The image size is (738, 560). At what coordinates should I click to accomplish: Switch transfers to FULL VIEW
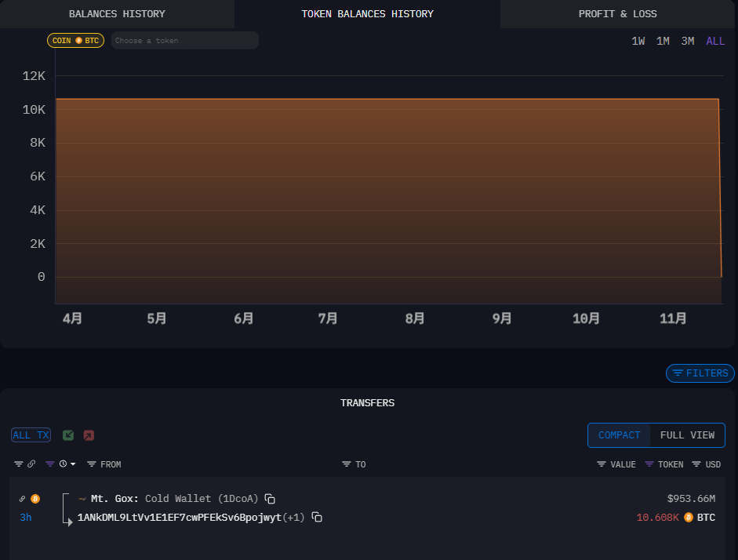pyautogui.click(x=687, y=435)
